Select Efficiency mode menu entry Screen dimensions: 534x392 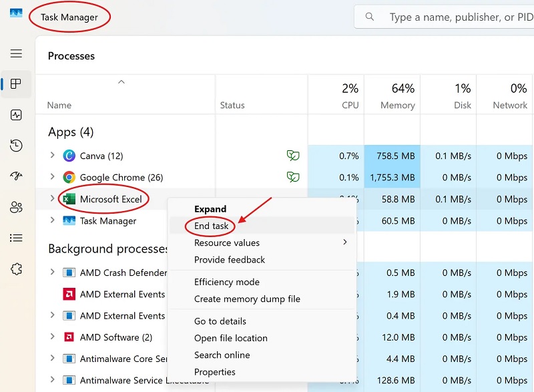click(x=262, y=282)
